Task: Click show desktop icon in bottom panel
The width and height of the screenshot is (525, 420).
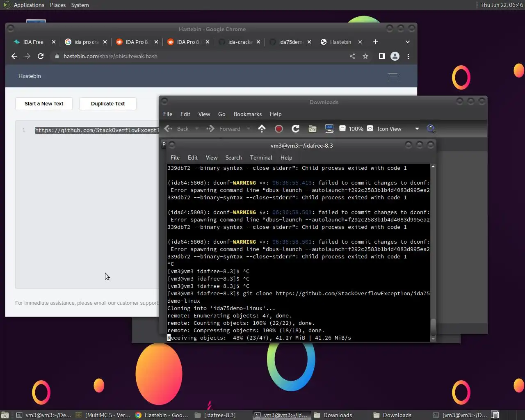Action: (5, 415)
